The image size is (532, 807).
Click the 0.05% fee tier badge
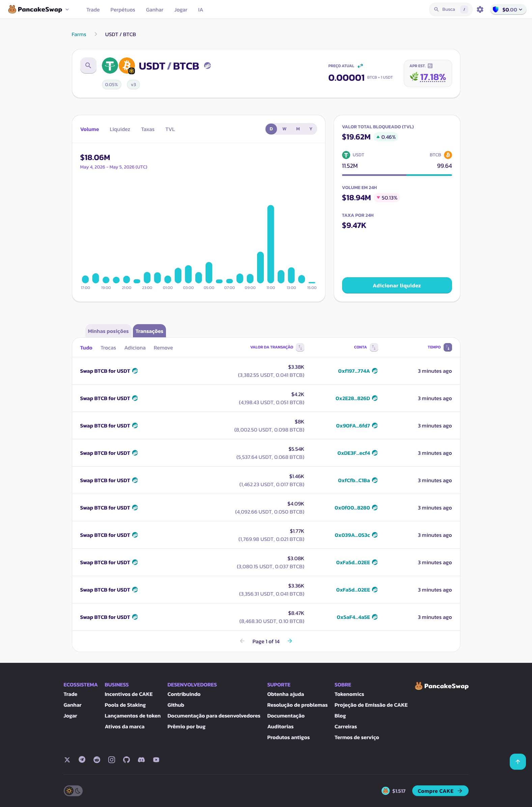(111, 84)
